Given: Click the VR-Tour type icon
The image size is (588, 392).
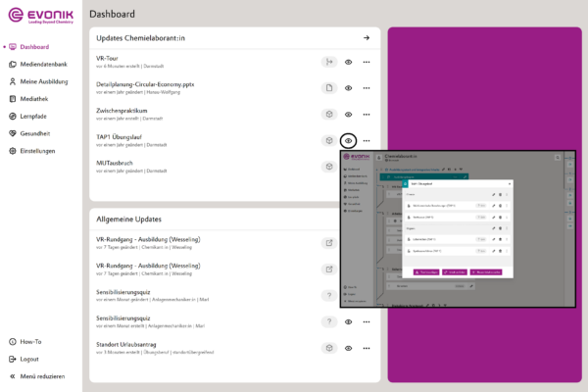Looking at the screenshot, I should pyautogui.click(x=329, y=62).
